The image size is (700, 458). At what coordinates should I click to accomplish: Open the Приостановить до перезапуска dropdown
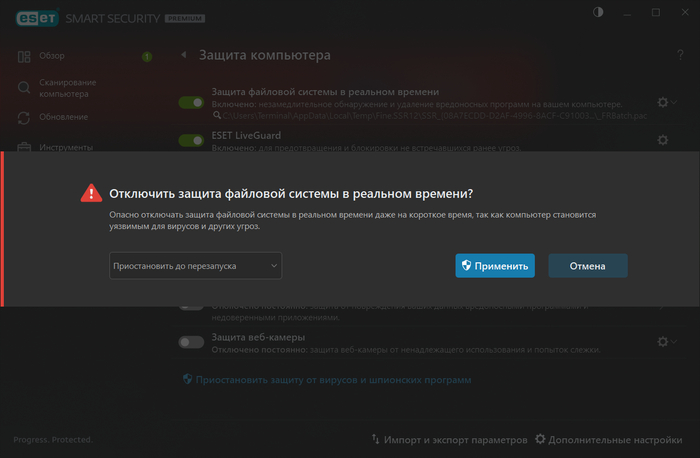pyautogui.click(x=196, y=265)
